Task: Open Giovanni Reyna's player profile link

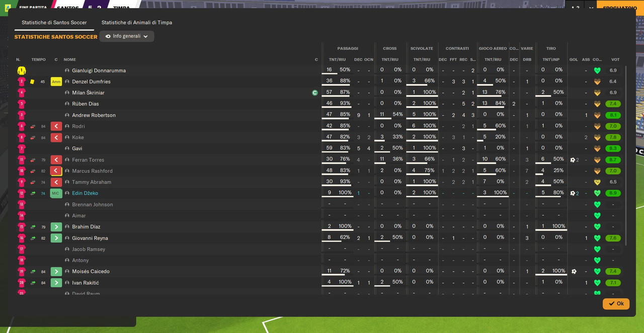Action: tap(90, 238)
